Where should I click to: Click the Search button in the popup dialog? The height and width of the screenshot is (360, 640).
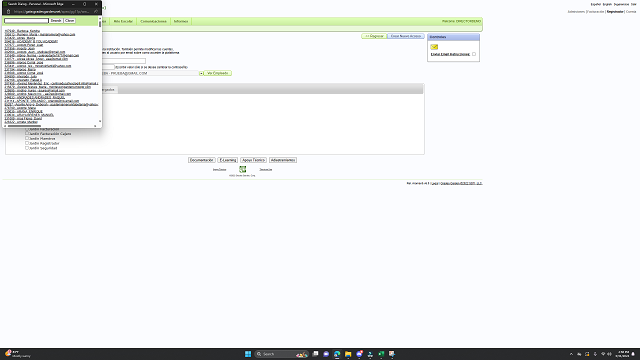click(x=56, y=20)
